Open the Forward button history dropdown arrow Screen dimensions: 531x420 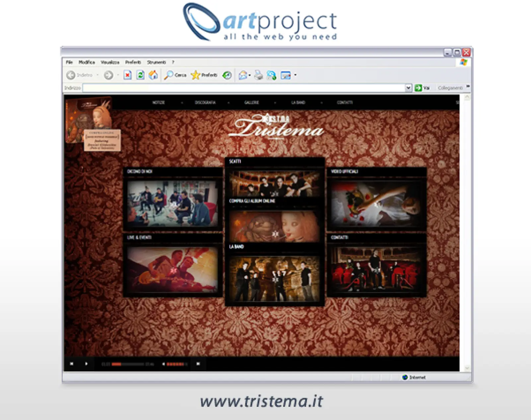pyautogui.click(x=118, y=75)
